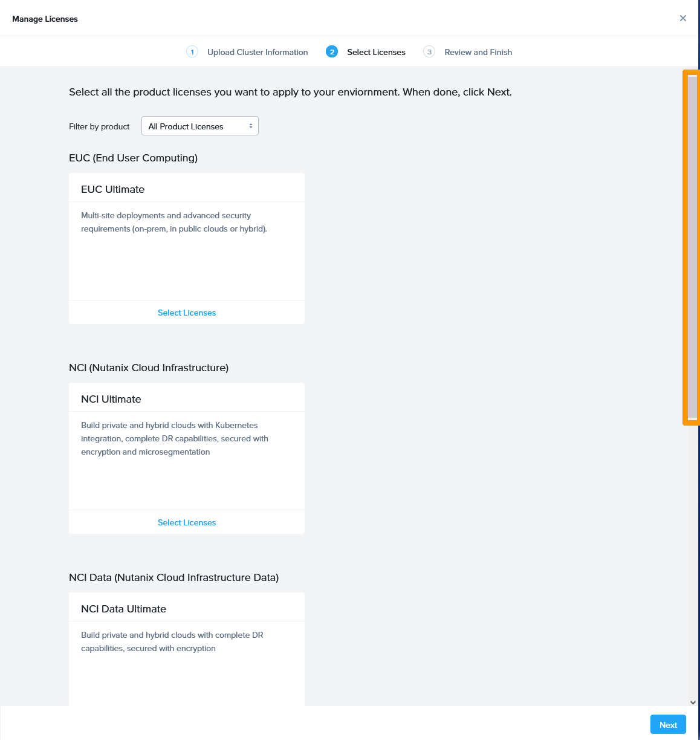The width and height of the screenshot is (700, 740).
Task: Click the dropdown stepper arrows icon
Action: point(250,125)
